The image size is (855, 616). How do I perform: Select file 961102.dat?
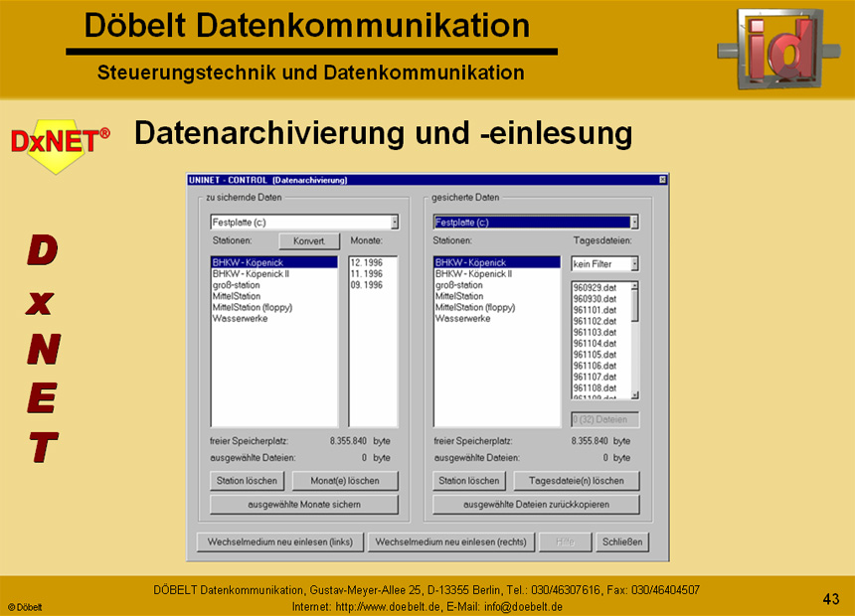[x=601, y=321]
